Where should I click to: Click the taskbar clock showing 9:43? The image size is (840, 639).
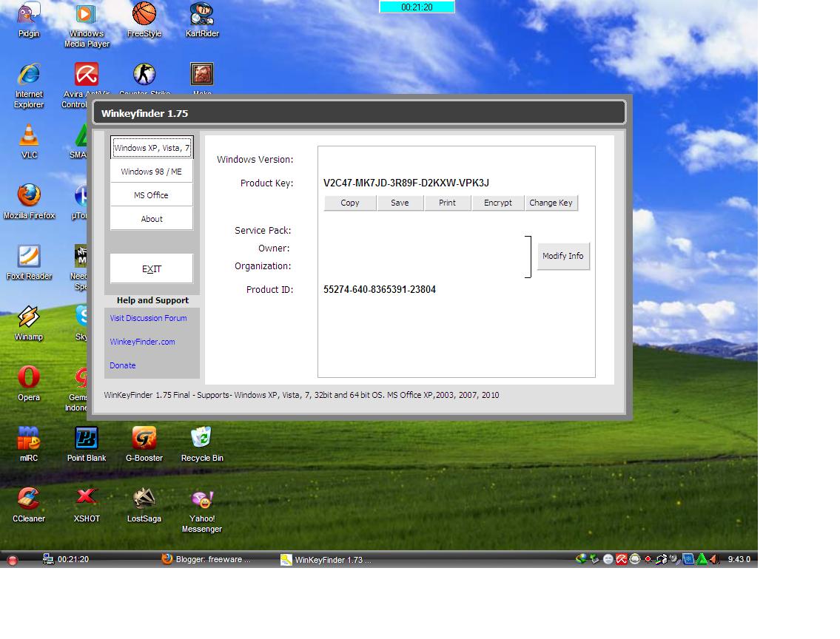click(x=739, y=559)
